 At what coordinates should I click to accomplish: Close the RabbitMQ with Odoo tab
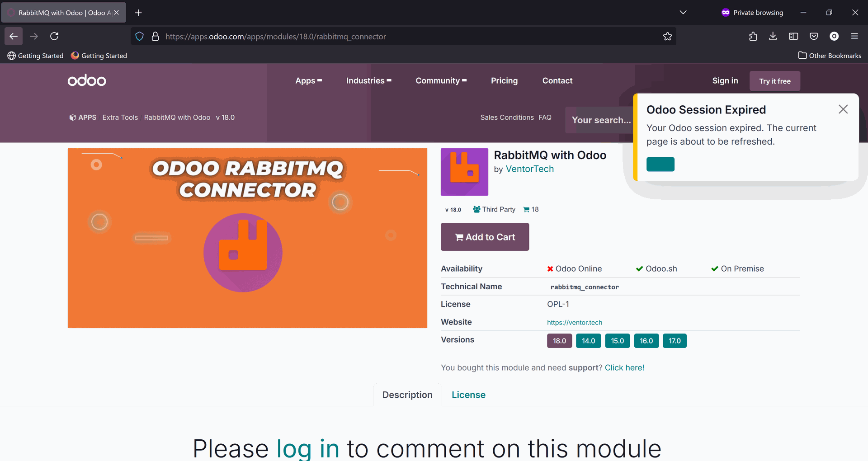tap(116, 13)
